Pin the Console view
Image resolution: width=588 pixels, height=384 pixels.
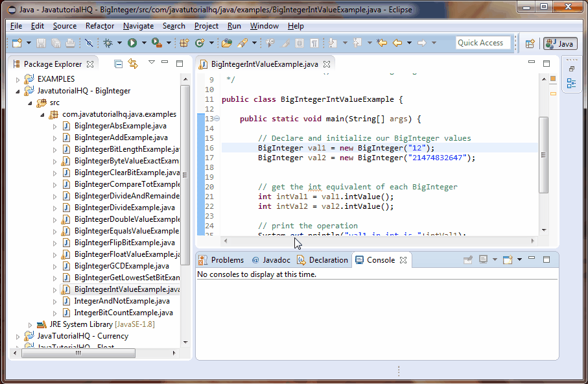click(x=468, y=259)
